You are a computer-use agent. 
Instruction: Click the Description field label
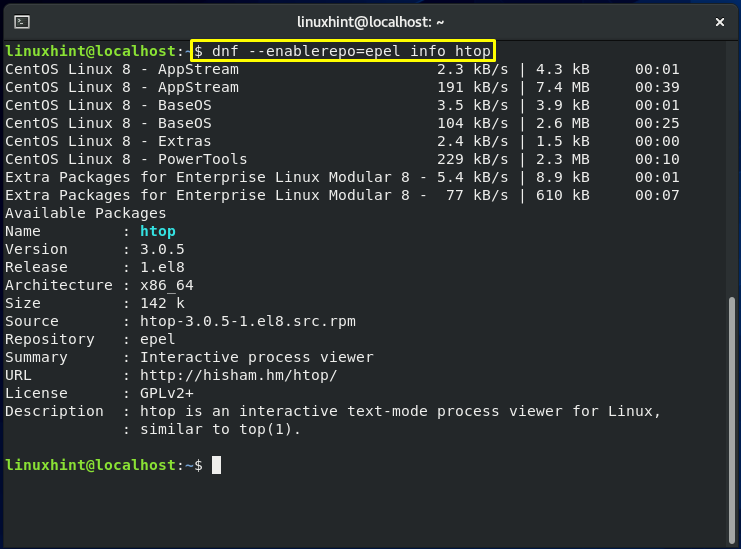pos(54,412)
